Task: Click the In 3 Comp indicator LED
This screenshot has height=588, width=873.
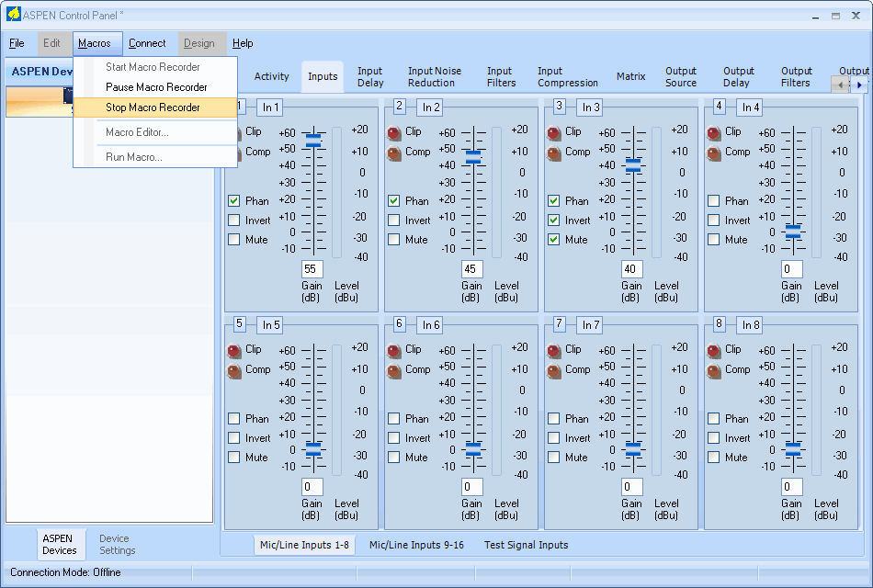Action: click(554, 153)
